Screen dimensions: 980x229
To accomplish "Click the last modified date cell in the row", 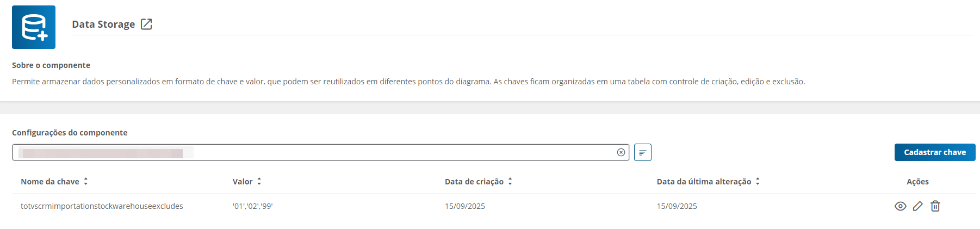I will pyautogui.click(x=677, y=206).
